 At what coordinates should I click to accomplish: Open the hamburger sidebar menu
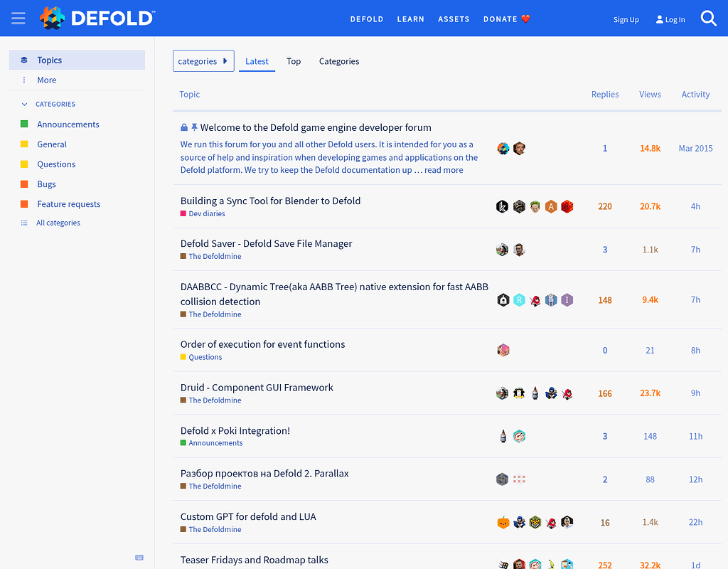click(x=18, y=18)
